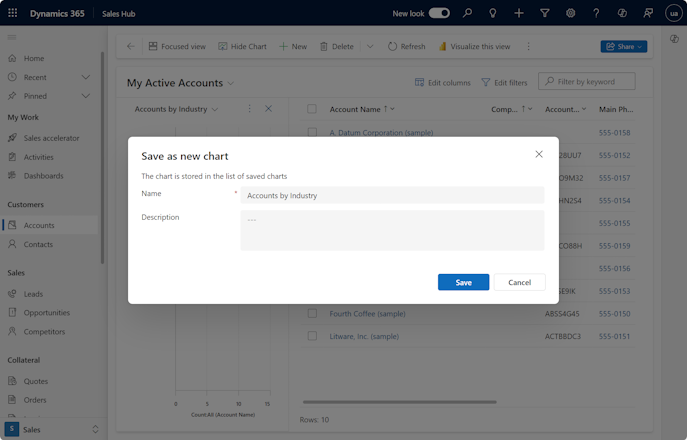Open the My Active Accounts view selector
The width and height of the screenshot is (687, 440).
[181, 83]
